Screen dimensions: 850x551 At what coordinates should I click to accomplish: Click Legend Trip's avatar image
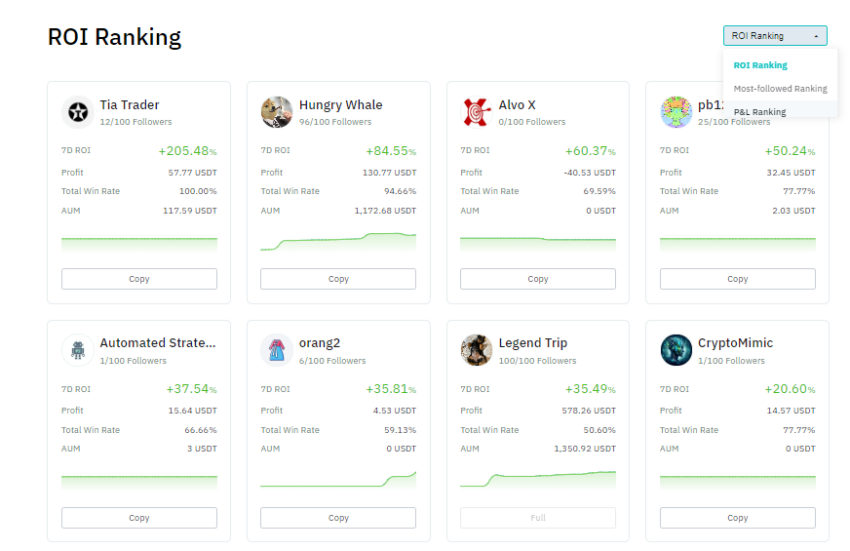pyautogui.click(x=476, y=350)
